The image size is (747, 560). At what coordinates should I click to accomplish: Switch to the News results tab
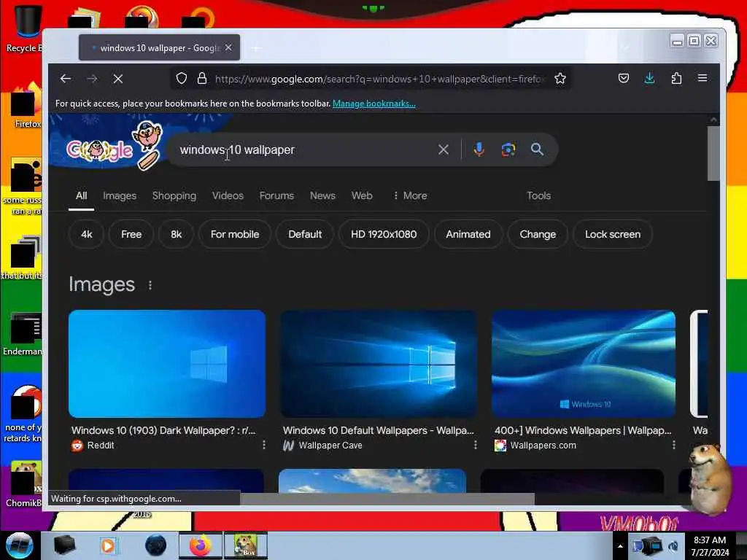(x=322, y=195)
